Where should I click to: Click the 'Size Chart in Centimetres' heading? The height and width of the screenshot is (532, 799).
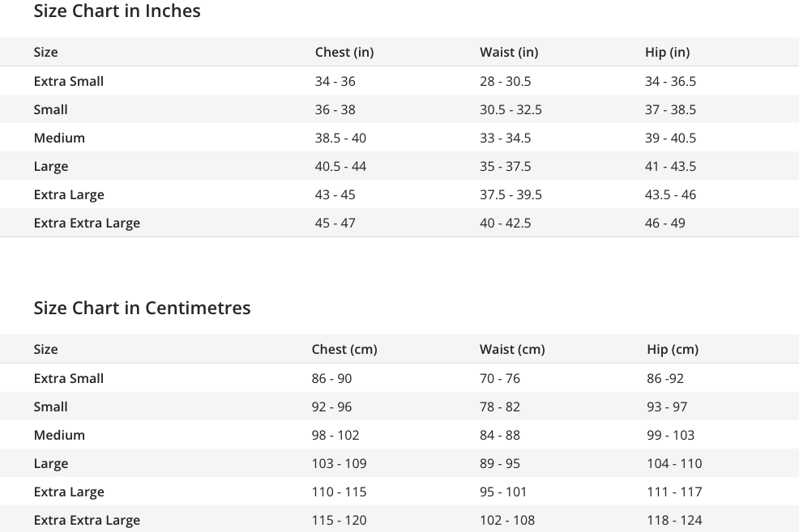tap(142, 308)
